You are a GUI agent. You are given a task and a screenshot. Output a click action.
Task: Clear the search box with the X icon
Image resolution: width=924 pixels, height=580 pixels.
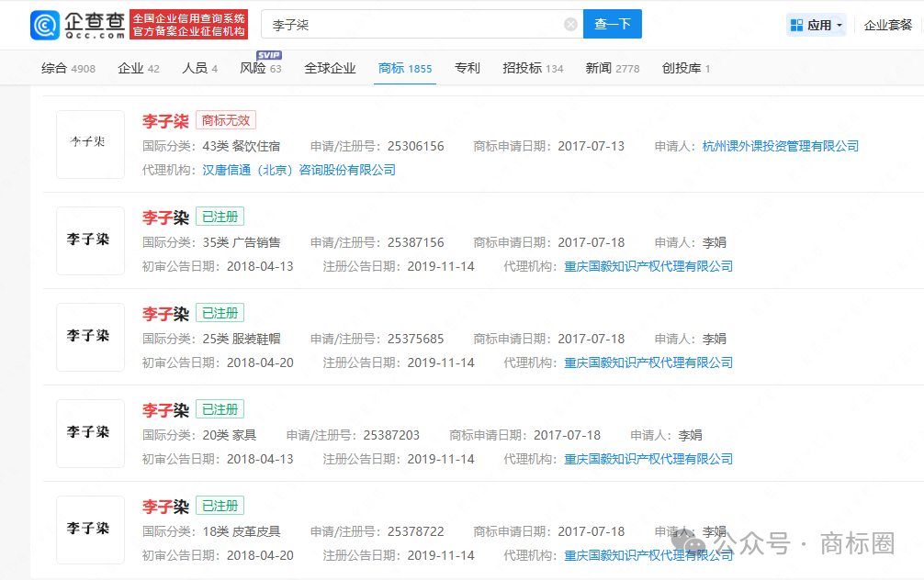[x=570, y=25]
